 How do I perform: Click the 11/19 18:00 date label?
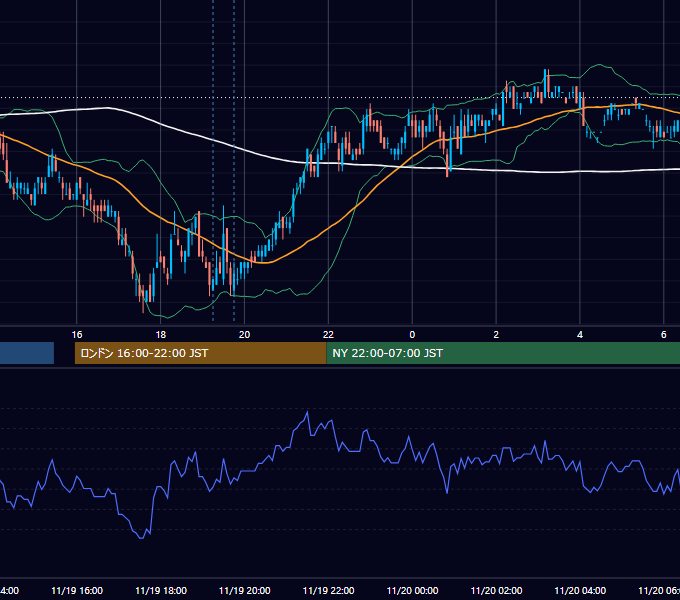161,591
